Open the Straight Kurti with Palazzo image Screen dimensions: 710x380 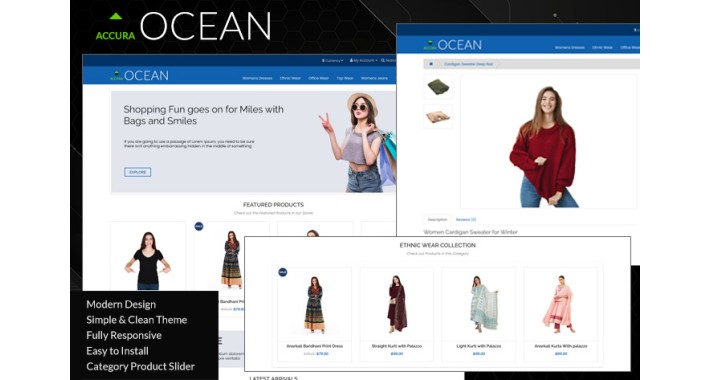coord(397,304)
